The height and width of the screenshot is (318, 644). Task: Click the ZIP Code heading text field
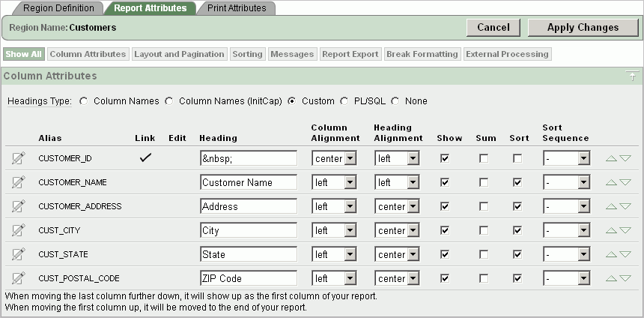coord(249,278)
